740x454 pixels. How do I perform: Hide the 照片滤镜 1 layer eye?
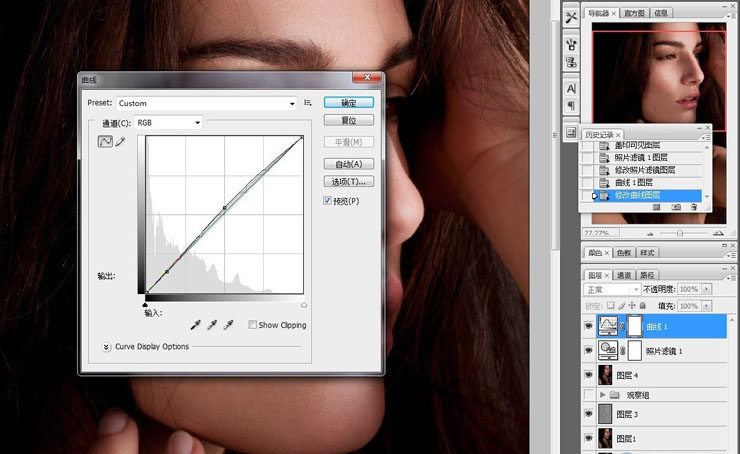tap(589, 351)
